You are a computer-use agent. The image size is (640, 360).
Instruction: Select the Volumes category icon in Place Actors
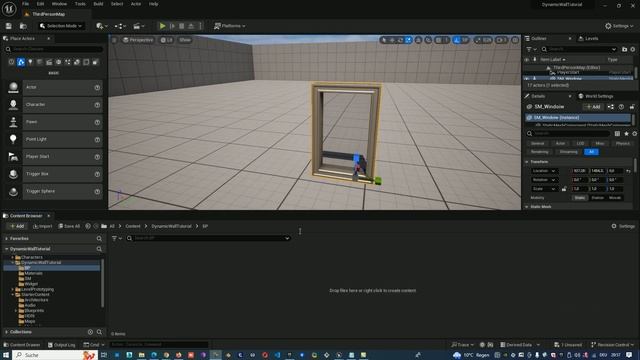pos(86,62)
